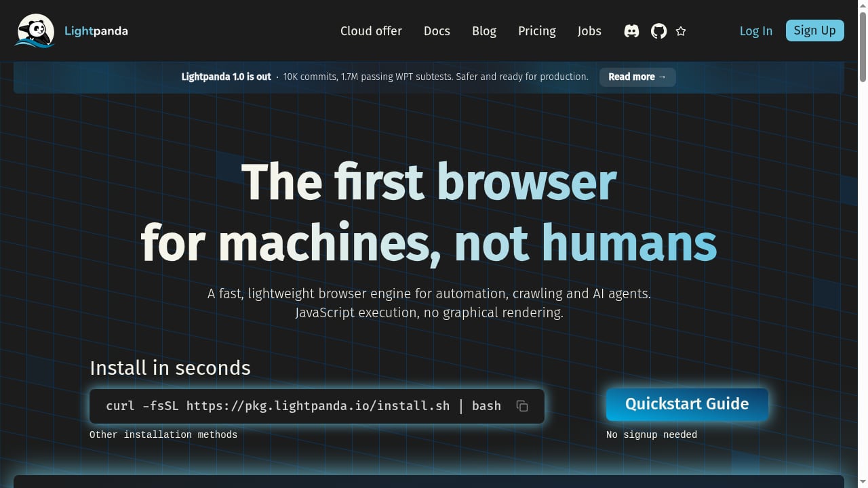Go to Docs in navigation
Image resolution: width=868 pixels, height=488 pixels.
437,31
